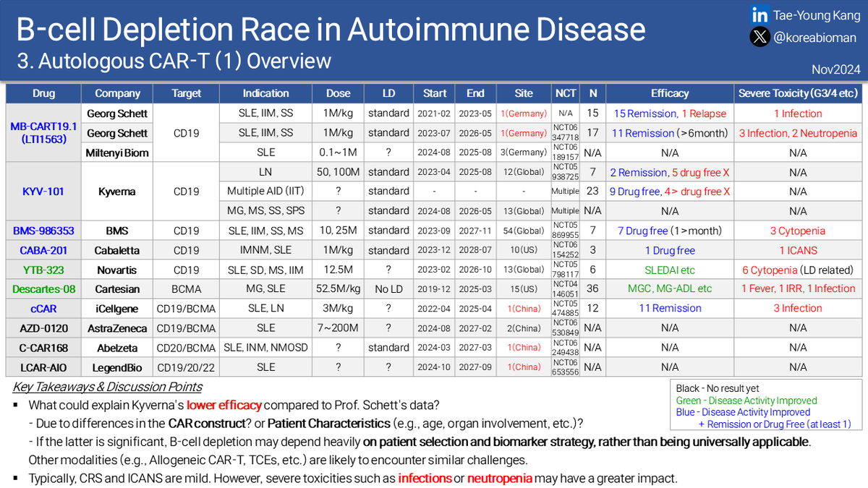Click the Key Takeaways & Discussion Points heading

(x=108, y=387)
